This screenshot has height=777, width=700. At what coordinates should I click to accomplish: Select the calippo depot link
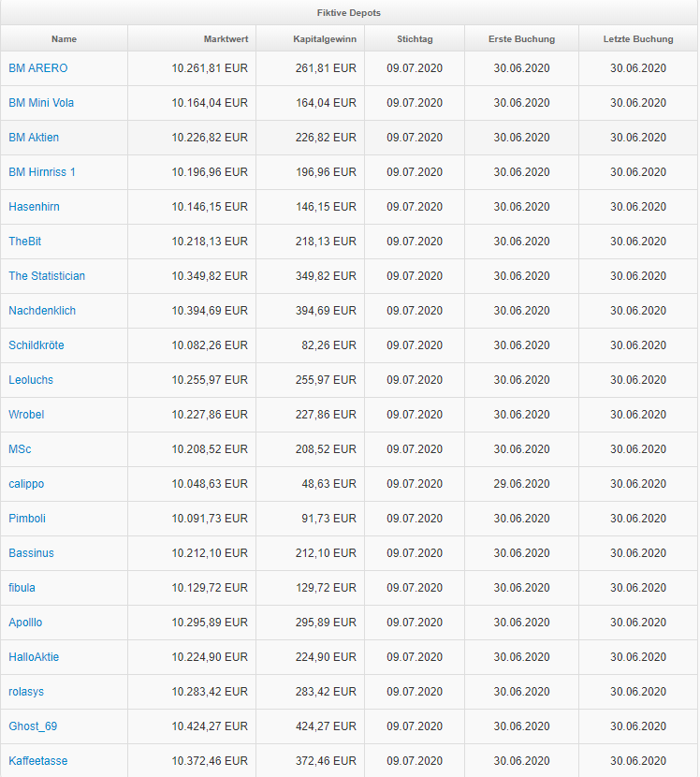point(26,484)
